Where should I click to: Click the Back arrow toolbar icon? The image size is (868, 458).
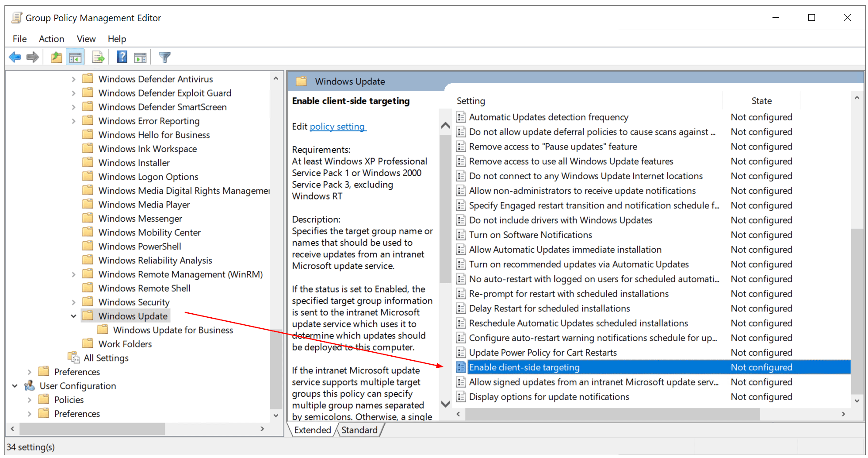click(15, 57)
